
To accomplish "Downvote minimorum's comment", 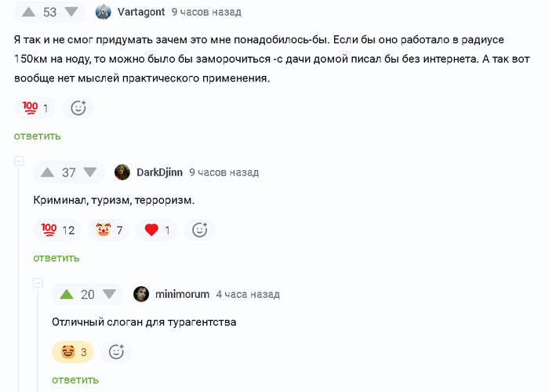I will [x=109, y=294].
